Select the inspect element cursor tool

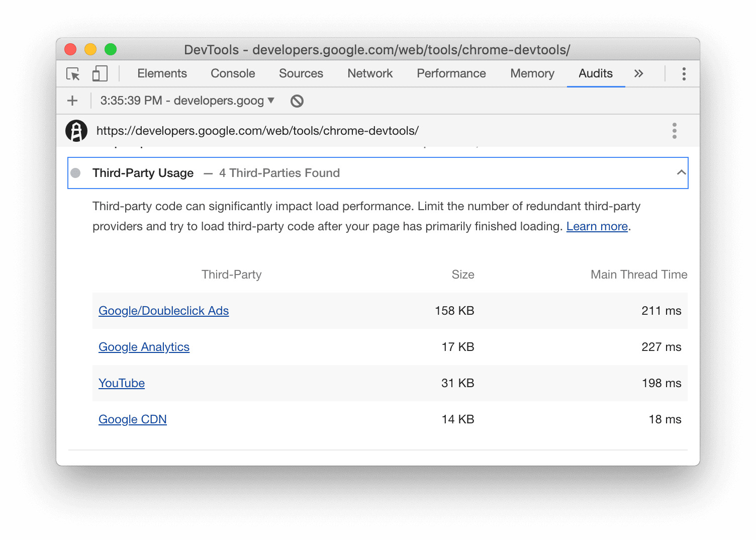[73, 73]
